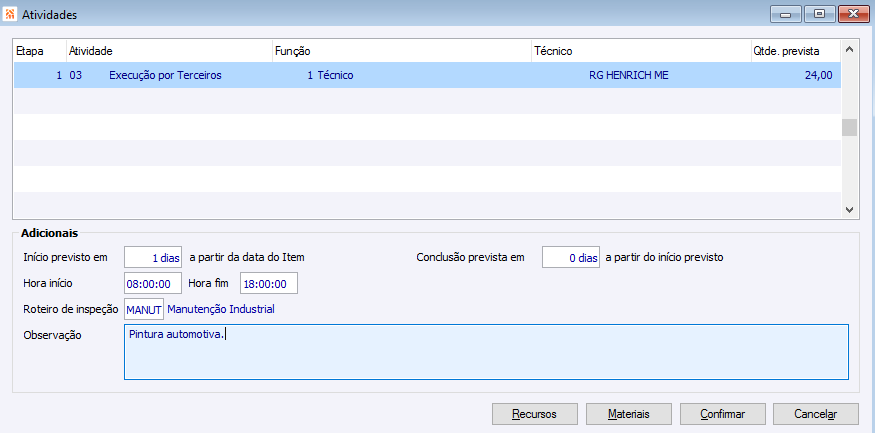Focus the Roteiro de inspeção code field
Screen dimensions: 875x433
(144, 309)
